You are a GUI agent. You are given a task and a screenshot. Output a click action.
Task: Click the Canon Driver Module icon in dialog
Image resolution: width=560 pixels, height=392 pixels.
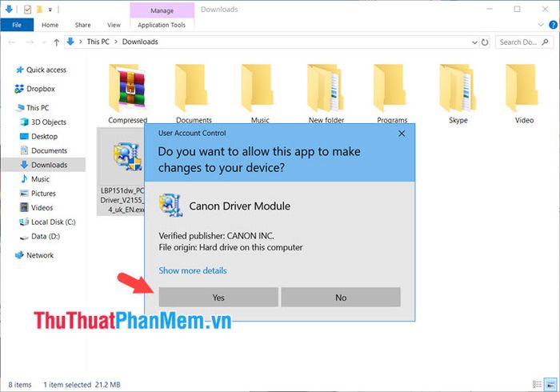tap(170, 206)
